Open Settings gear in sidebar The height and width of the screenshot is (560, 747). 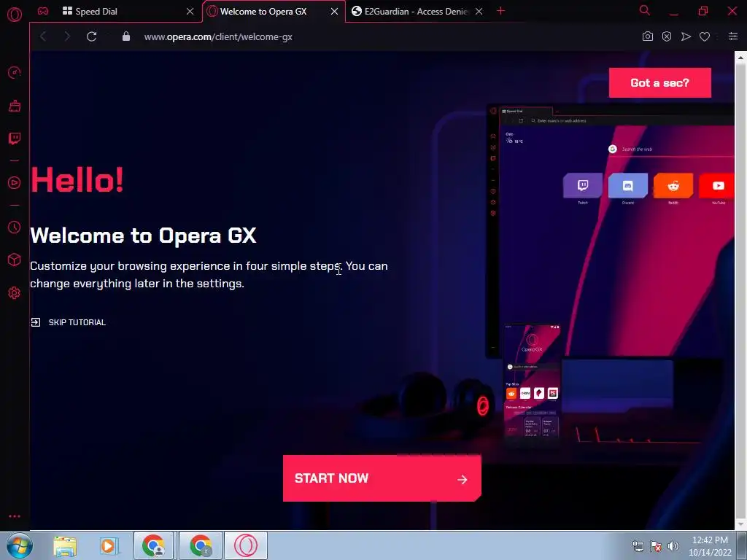[15, 292]
